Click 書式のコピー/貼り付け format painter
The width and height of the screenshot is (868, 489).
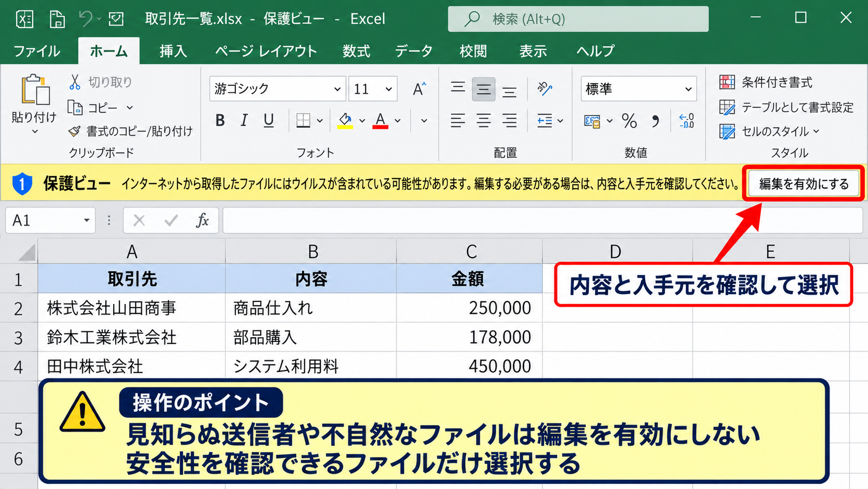pos(130,131)
